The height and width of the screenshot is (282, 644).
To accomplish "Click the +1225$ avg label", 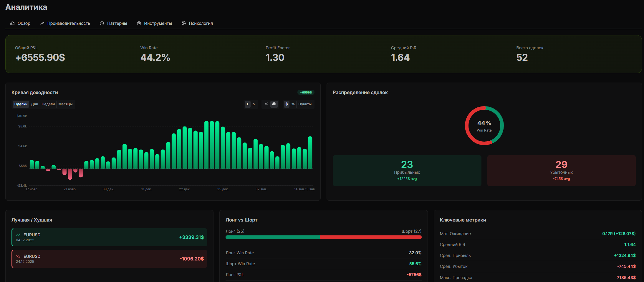I will tap(407, 179).
